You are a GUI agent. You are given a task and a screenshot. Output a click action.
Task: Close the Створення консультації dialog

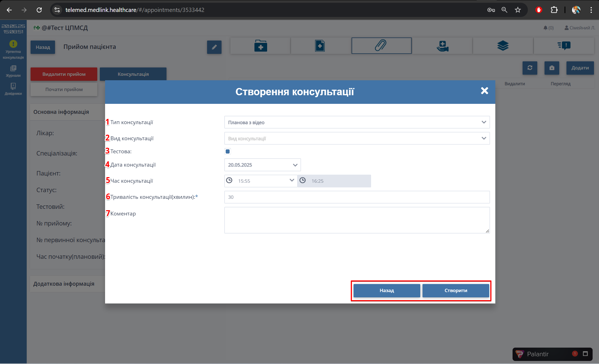[484, 91]
